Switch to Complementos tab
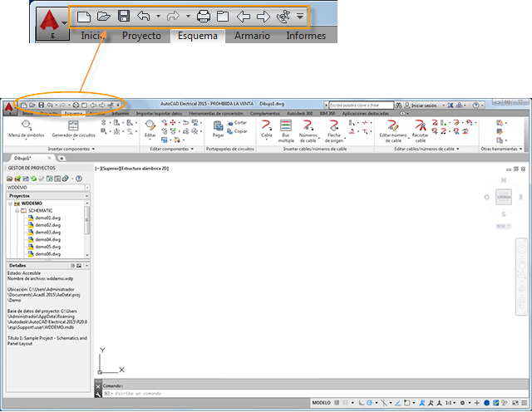The height and width of the screenshot is (412, 532). point(264,113)
